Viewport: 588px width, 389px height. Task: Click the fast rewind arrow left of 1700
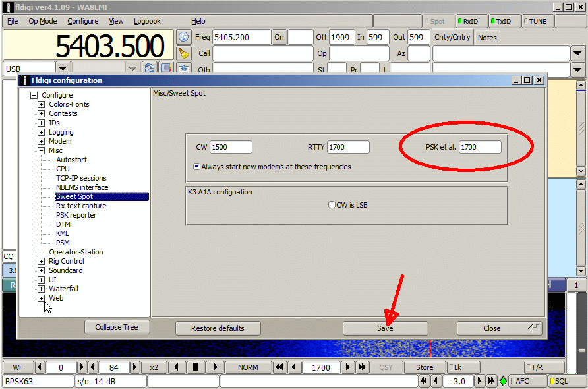coord(279,367)
